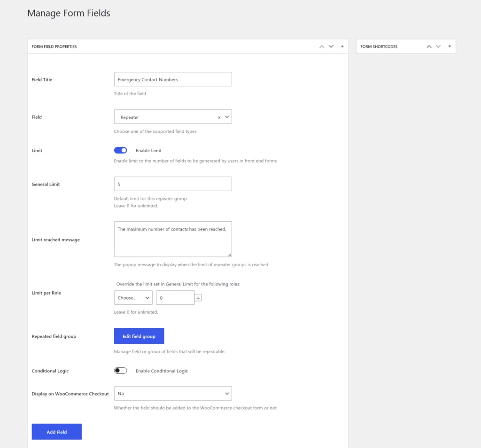Click the Manage Form Fields page title
This screenshot has height=448, width=481.
click(69, 13)
